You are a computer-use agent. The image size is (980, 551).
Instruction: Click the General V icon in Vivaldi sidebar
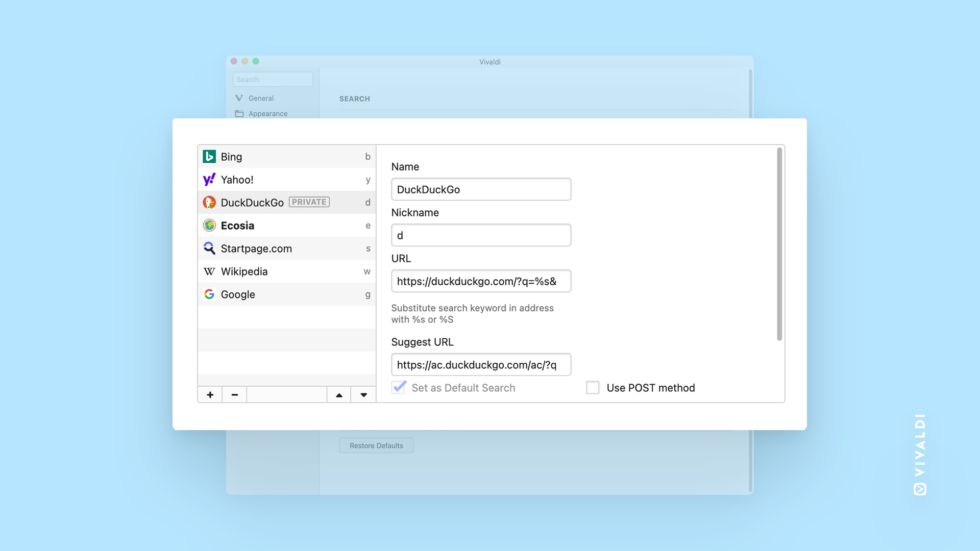click(239, 98)
